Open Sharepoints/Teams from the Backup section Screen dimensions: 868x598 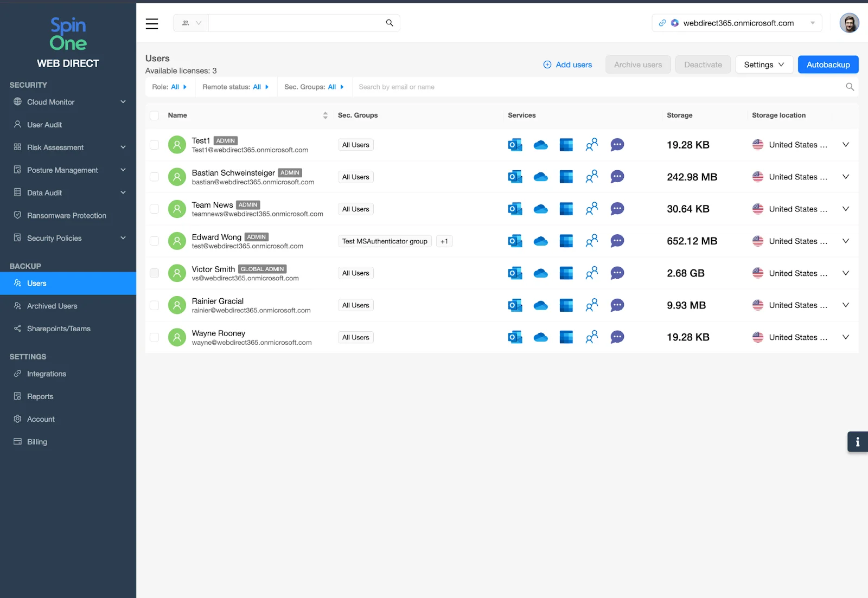(x=58, y=328)
